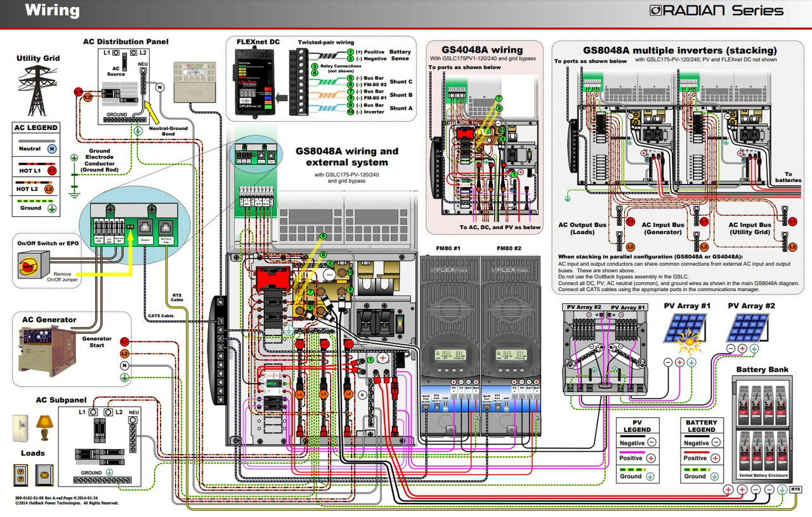Select the sun icon between PV arrays
812x517 pixels.
point(690,343)
